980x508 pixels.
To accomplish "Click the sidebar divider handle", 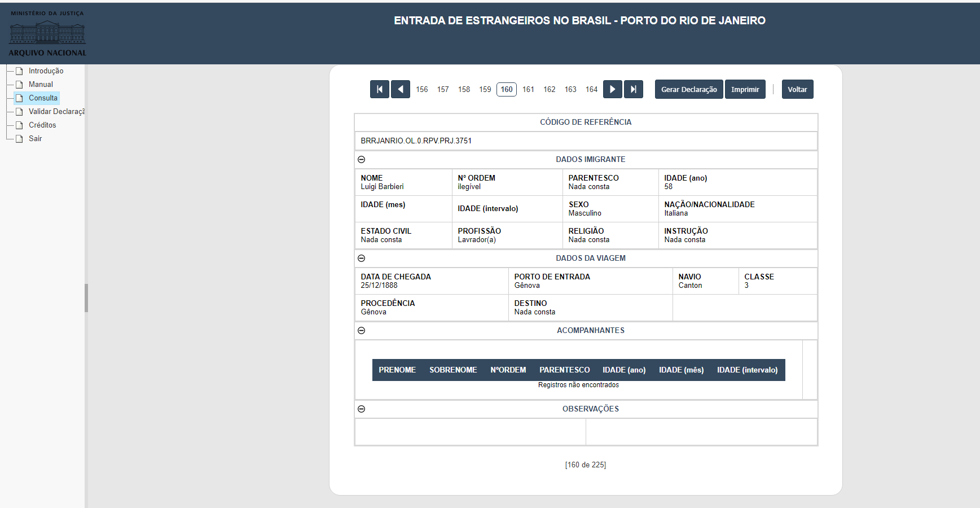I will [x=86, y=298].
